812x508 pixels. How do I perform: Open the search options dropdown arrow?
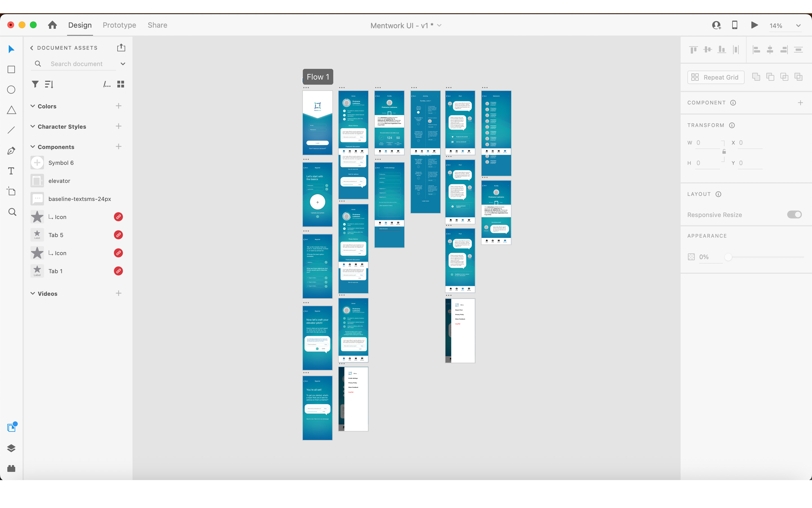(x=123, y=64)
